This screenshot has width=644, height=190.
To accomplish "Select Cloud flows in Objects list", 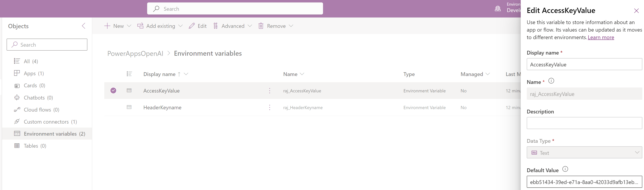I will point(37,110).
